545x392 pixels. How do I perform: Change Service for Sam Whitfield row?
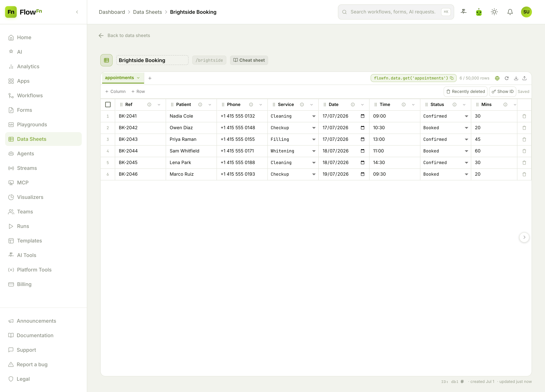(293, 151)
